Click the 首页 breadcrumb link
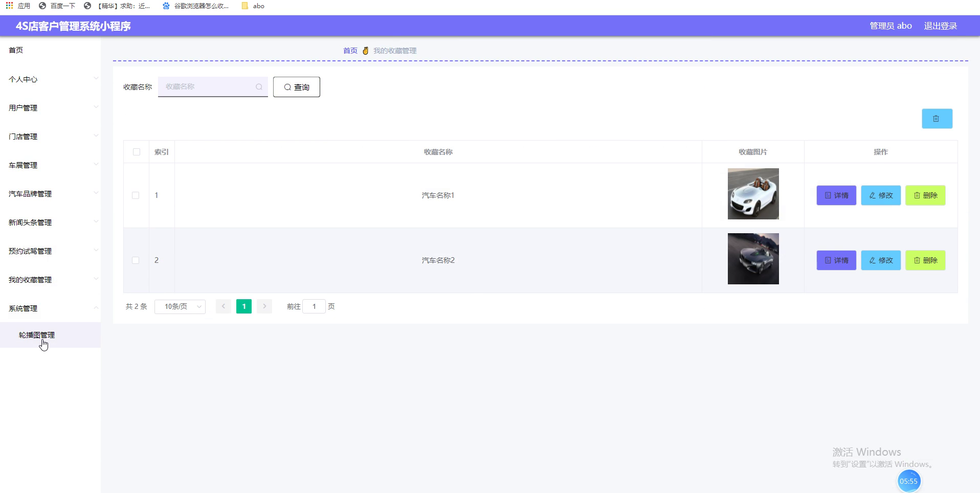This screenshot has height=493, width=980. click(x=350, y=51)
